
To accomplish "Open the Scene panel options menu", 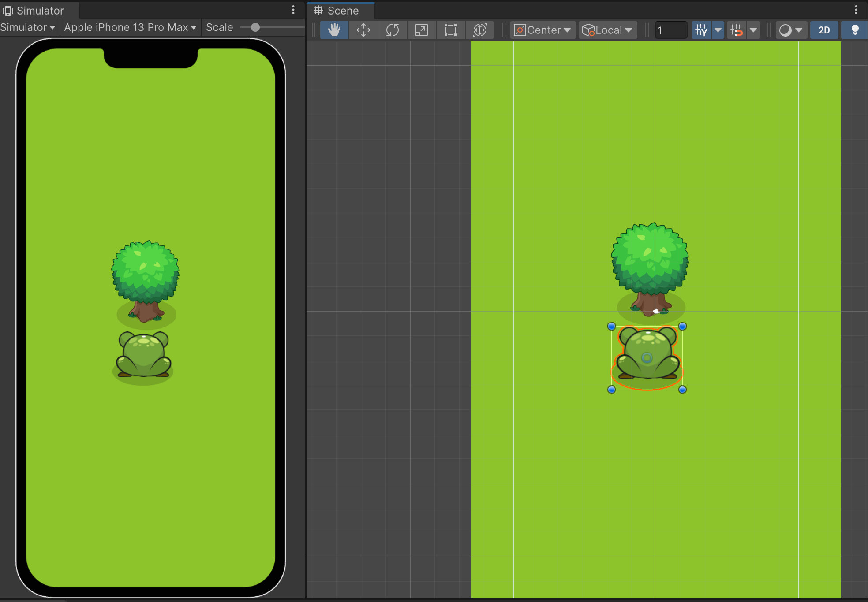I will pos(856,10).
